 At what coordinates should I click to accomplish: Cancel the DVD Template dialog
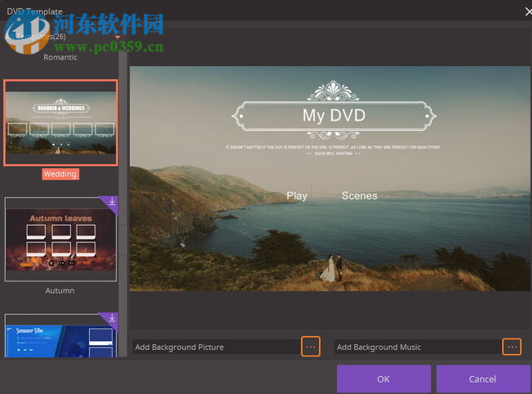point(483,379)
